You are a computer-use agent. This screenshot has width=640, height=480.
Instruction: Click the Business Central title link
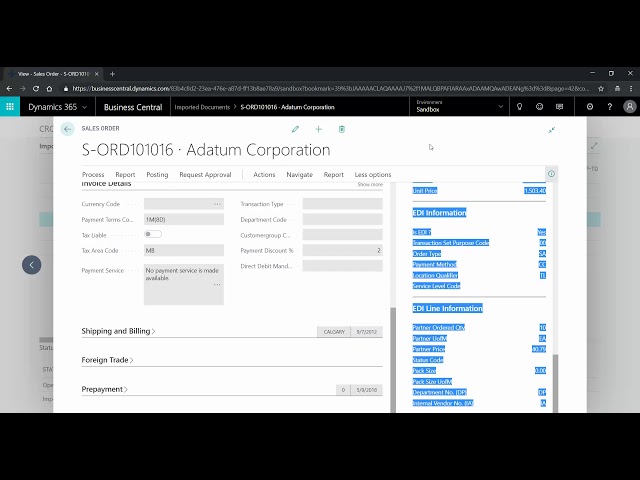(133, 107)
